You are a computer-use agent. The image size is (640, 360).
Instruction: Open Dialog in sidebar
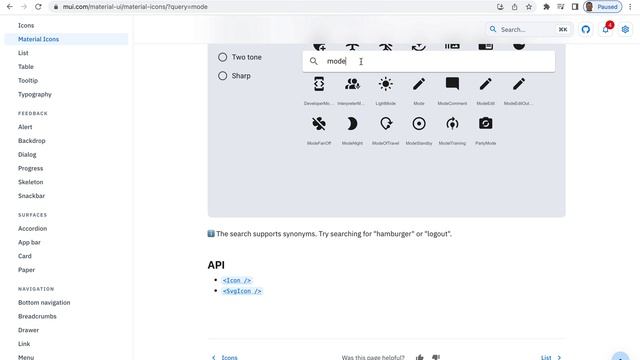pos(27,155)
